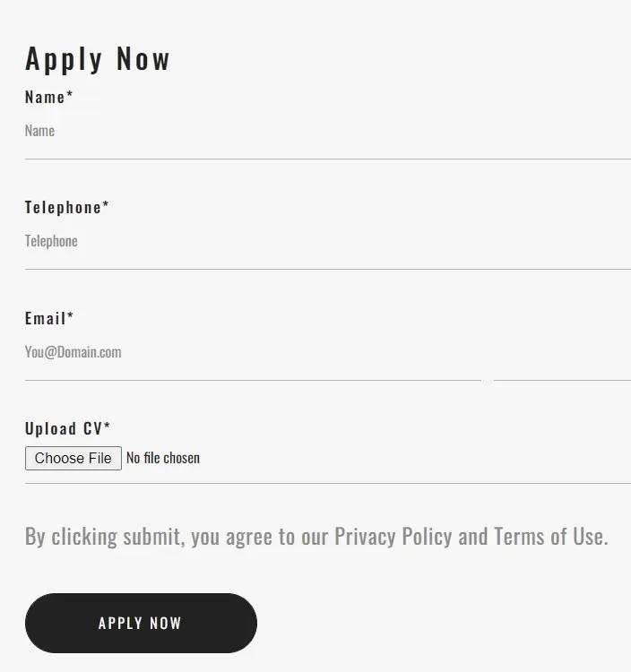Submit the form with APPLY NOW button
The image size is (631, 672).
pos(141,623)
